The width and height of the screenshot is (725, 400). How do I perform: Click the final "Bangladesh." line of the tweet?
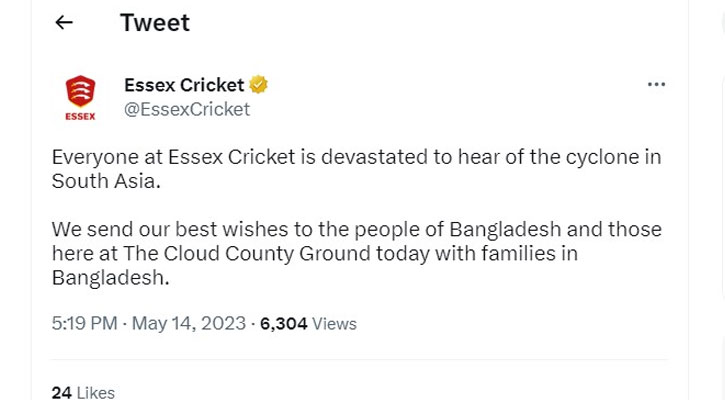click(x=110, y=277)
